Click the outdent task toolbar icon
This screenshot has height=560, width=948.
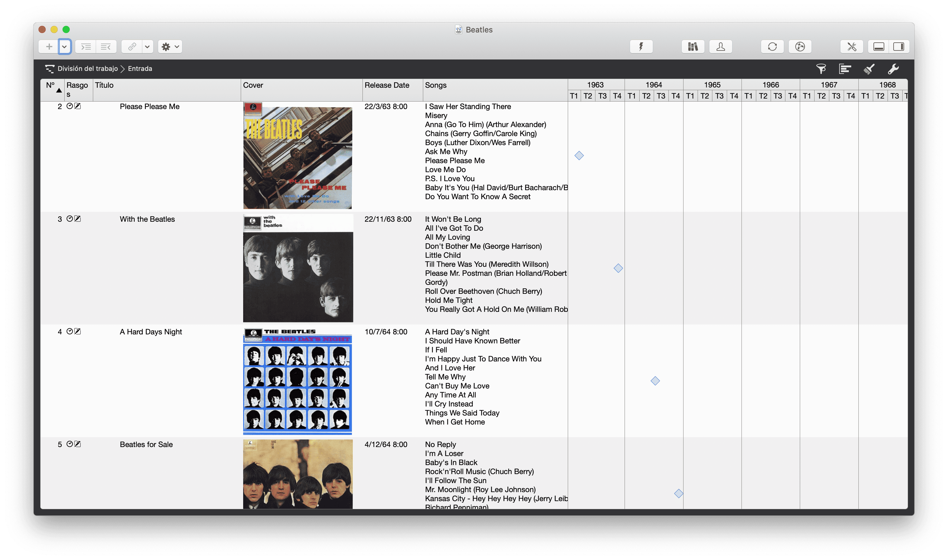(106, 46)
